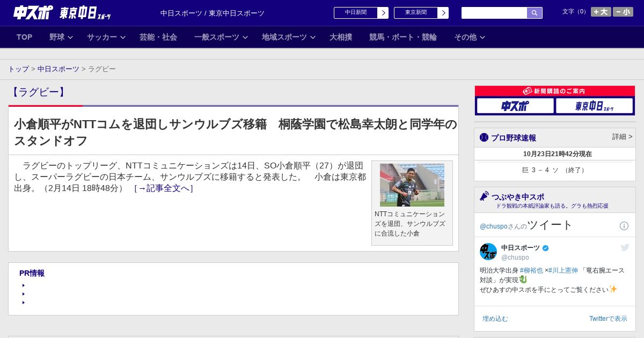Click Twitter bird icon on tweet
644x338 pixels.
click(625, 247)
